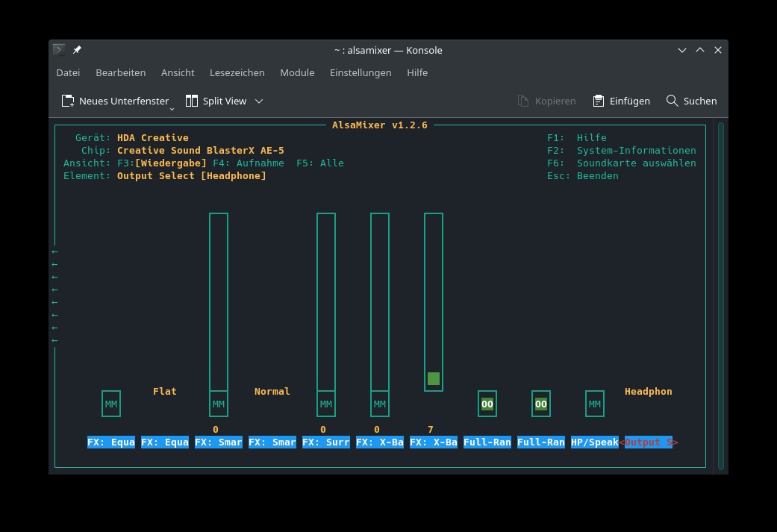Open the Bearbeiten menu
The width and height of the screenshot is (777, 532).
(120, 73)
